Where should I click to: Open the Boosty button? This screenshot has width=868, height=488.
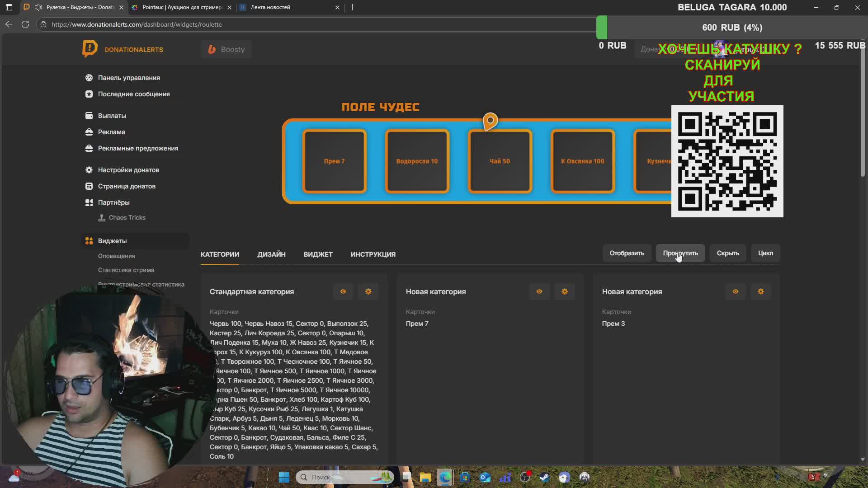pos(226,49)
